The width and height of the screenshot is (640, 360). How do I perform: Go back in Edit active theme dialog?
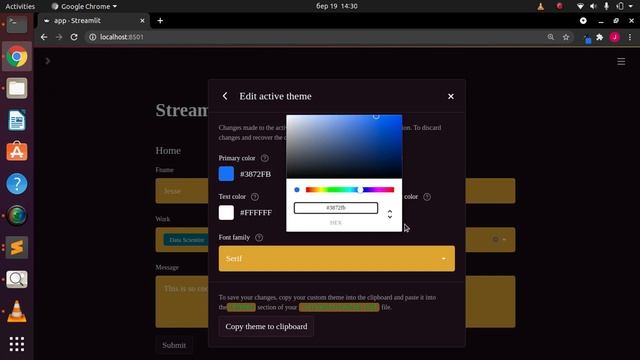pyautogui.click(x=225, y=96)
